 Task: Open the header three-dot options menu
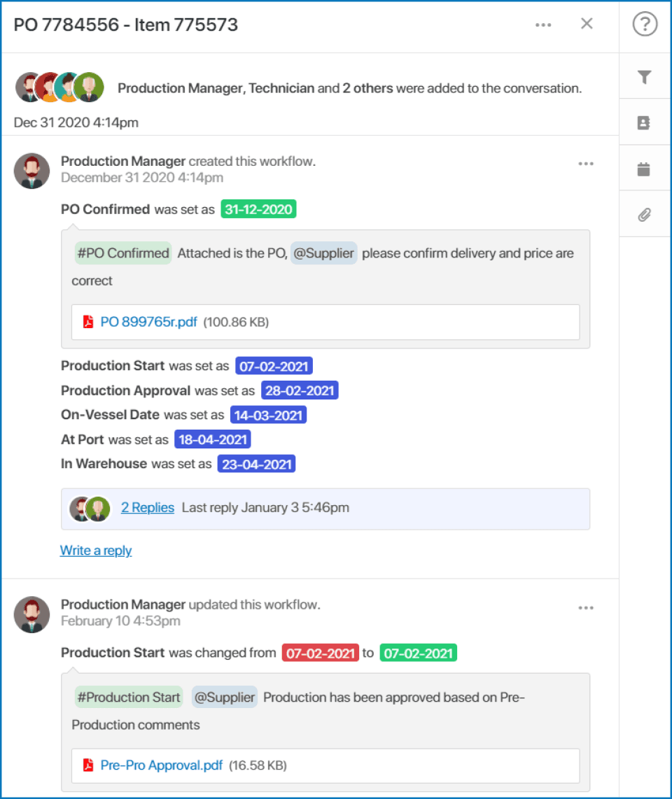tap(543, 25)
